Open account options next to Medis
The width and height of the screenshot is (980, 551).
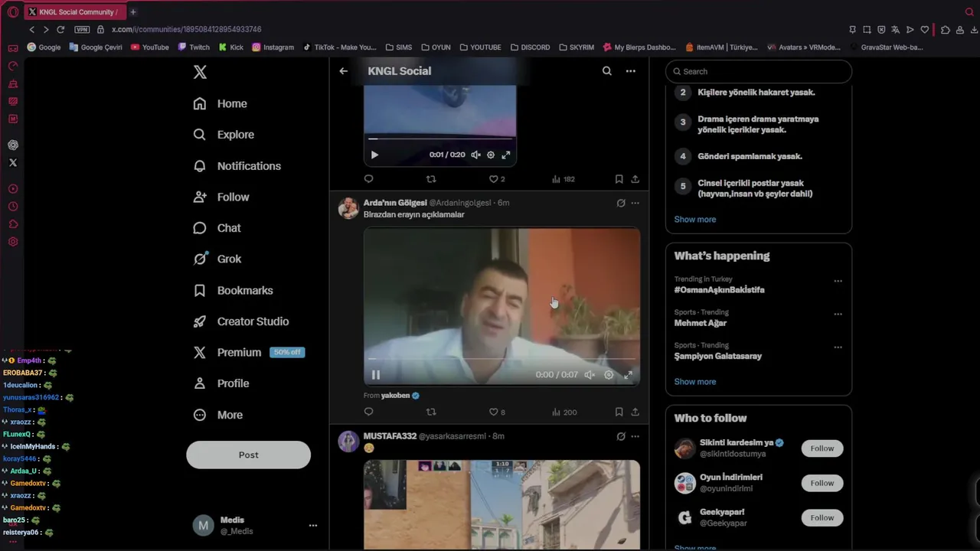click(x=312, y=525)
